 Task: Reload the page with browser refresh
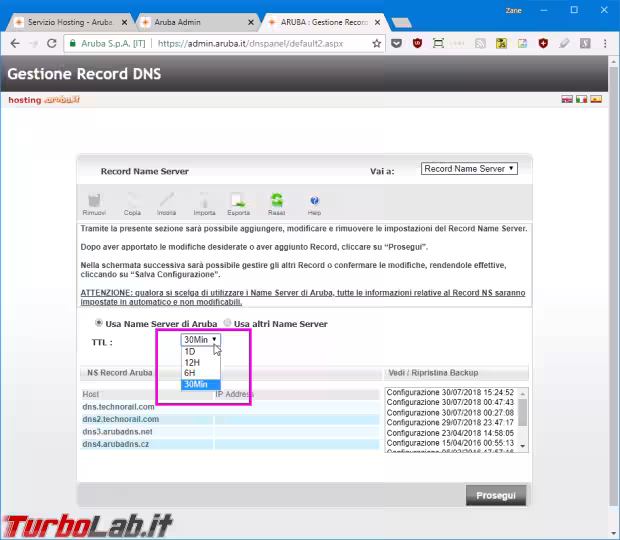coord(52,44)
